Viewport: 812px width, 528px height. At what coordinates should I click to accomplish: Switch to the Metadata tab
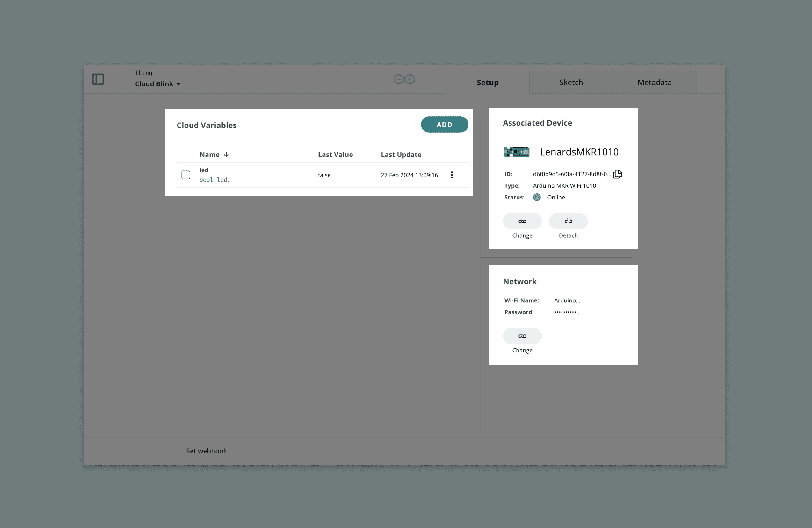[654, 83]
